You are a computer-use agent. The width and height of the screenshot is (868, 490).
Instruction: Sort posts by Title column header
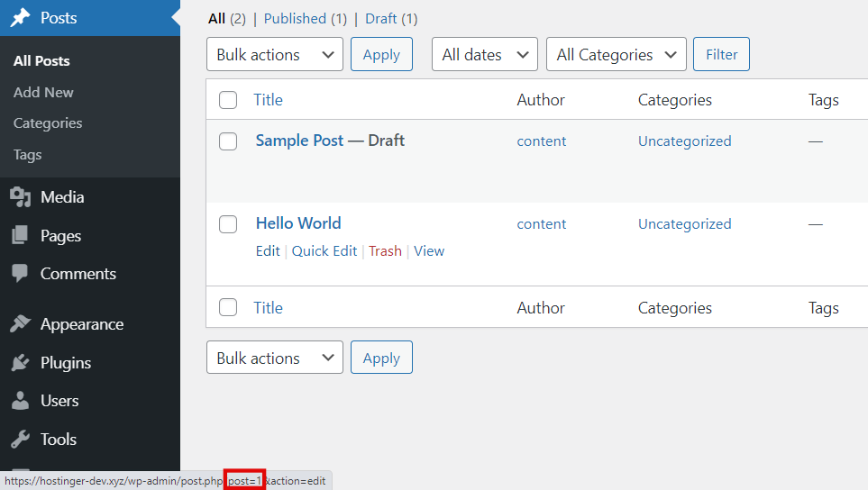pyautogui.click(x=268, y=100)
